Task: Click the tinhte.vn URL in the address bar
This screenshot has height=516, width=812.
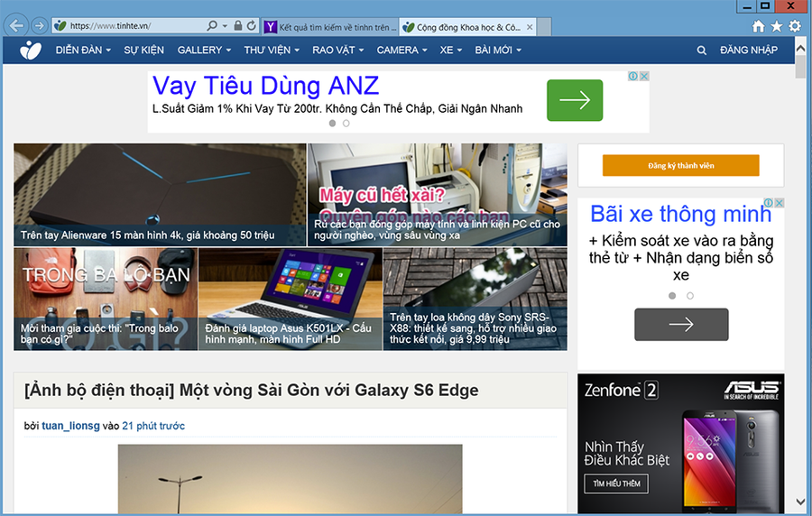Action: click(x=110, y=25)
